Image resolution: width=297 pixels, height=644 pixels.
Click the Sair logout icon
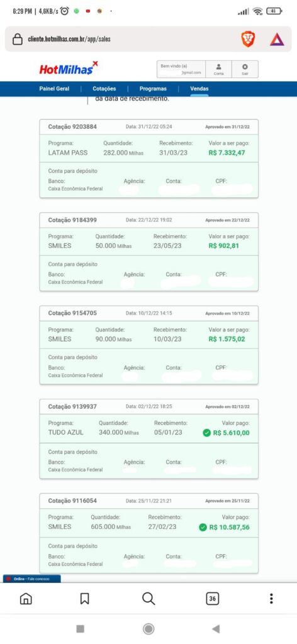(x=245, y=69)
